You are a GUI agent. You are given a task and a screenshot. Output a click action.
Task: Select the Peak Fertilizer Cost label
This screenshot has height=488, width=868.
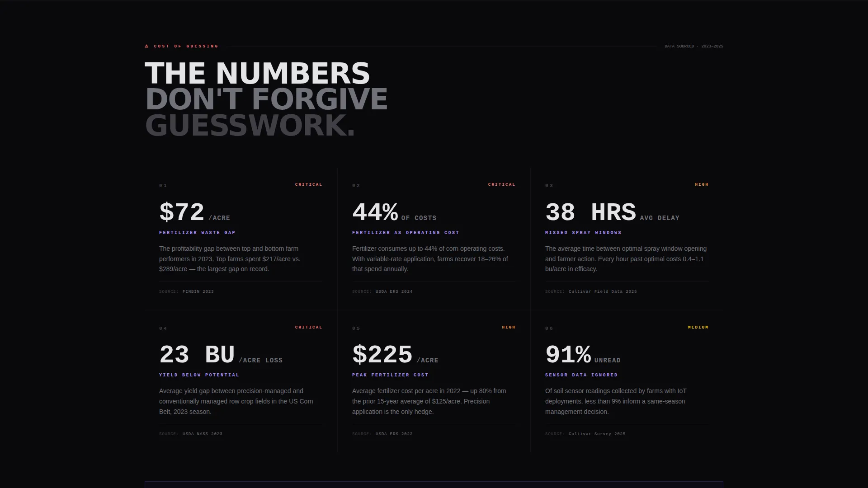point(390,375)
